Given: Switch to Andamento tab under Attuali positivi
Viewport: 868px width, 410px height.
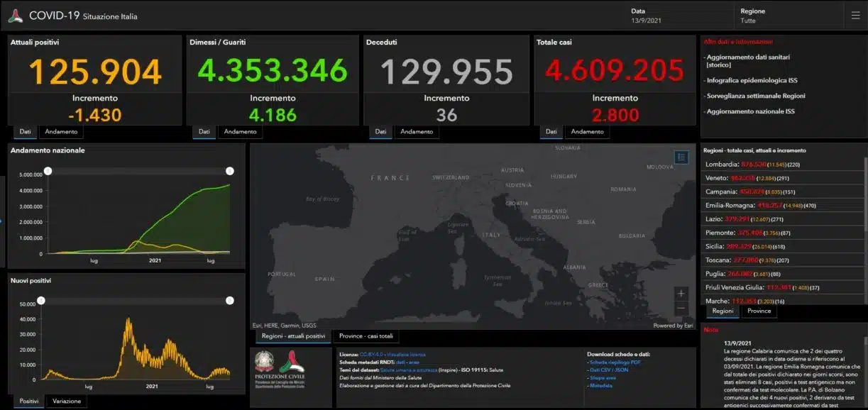Looking at the screenshot, I should [60, 132].
